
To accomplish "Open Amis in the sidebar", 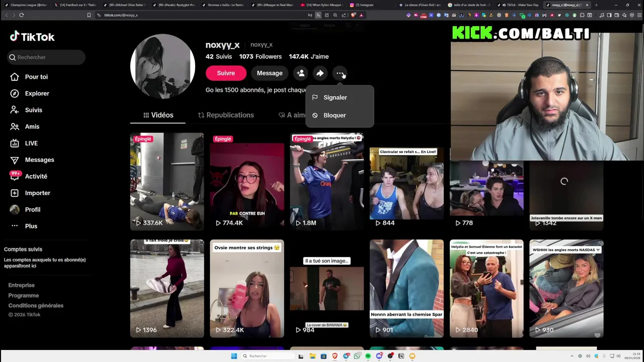I will point(32,127).
